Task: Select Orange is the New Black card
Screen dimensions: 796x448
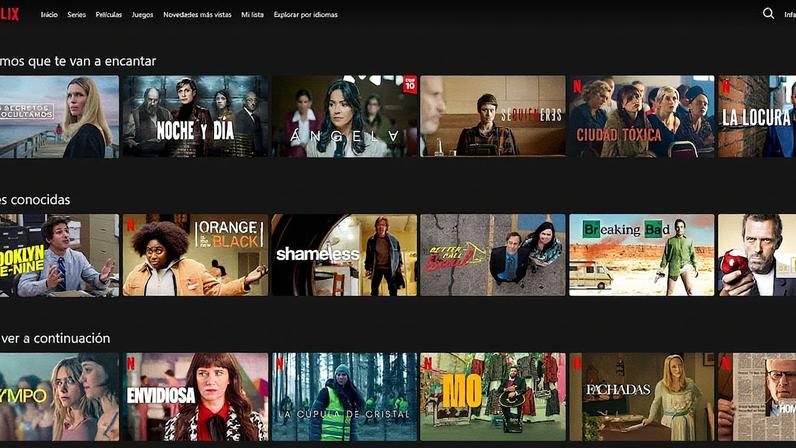Action: click(195, 255)
